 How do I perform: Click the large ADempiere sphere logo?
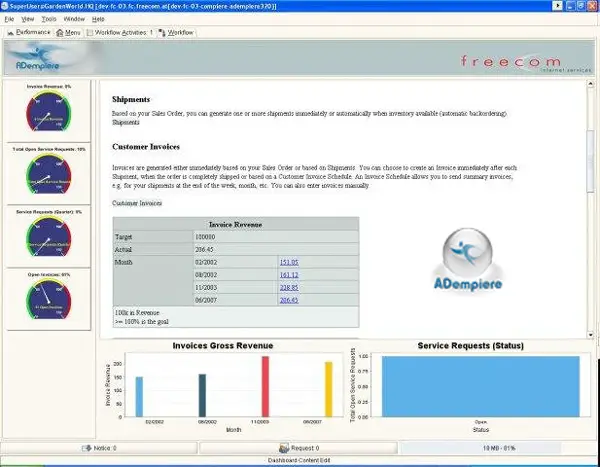coord(468,260)
